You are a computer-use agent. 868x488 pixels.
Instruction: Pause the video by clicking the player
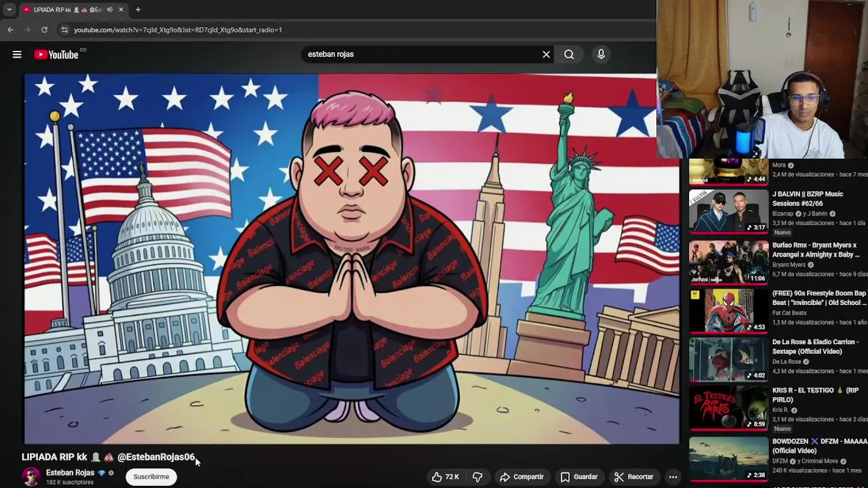click(x=352, y=259)
